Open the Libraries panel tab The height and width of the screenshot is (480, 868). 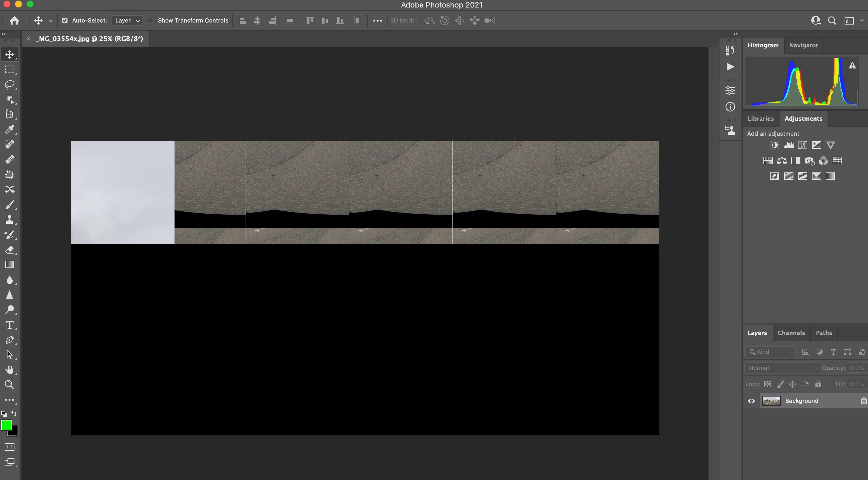click(761, 119)
